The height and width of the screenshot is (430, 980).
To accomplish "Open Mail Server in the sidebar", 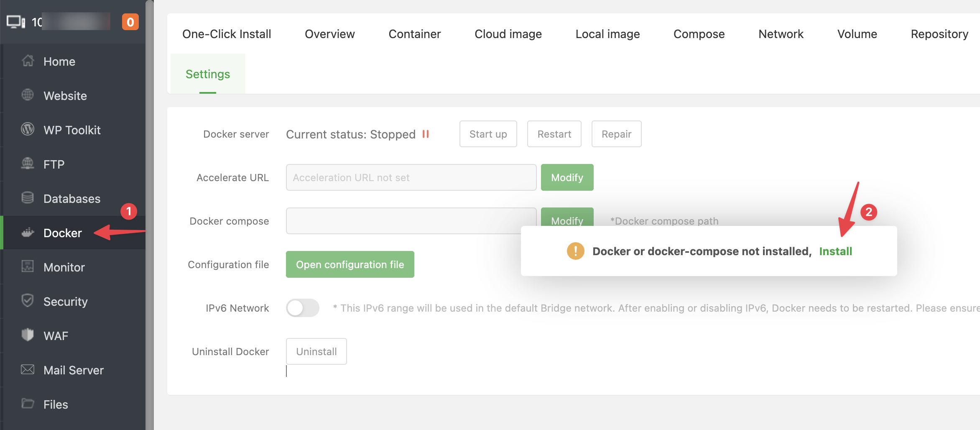I will 74,370.
